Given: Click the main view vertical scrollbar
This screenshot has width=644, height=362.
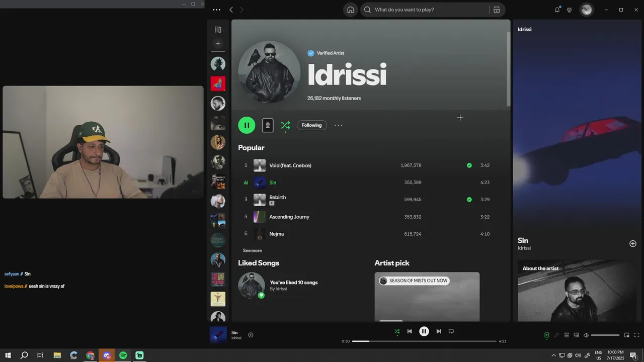Looking at the screenshot, I should pyautogui.click(x=508, y=69).
